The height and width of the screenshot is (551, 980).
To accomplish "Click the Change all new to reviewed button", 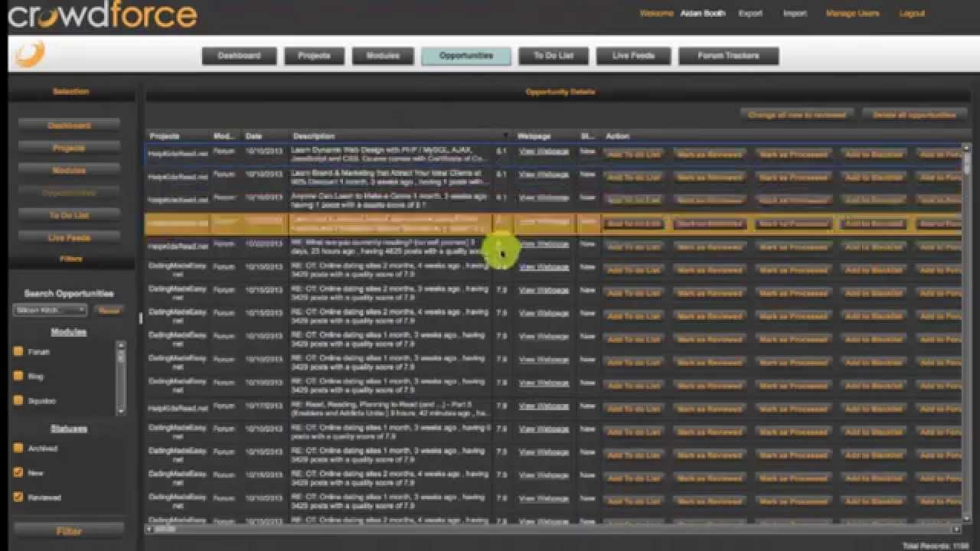I will (797, 115).
